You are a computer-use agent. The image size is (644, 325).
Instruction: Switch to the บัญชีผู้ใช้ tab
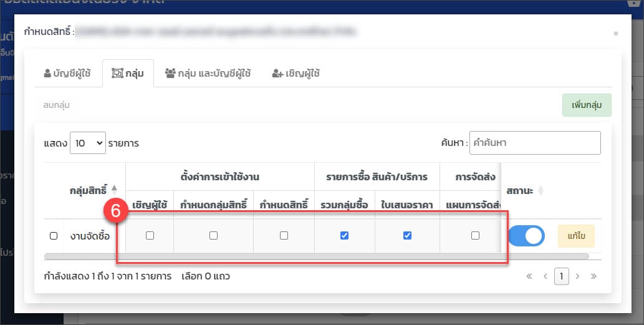point(67,73)
